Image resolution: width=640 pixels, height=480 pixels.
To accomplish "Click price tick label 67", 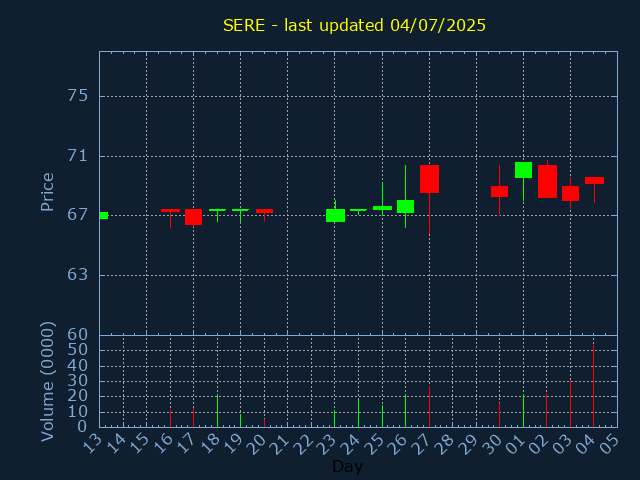I will click(78, 215).
